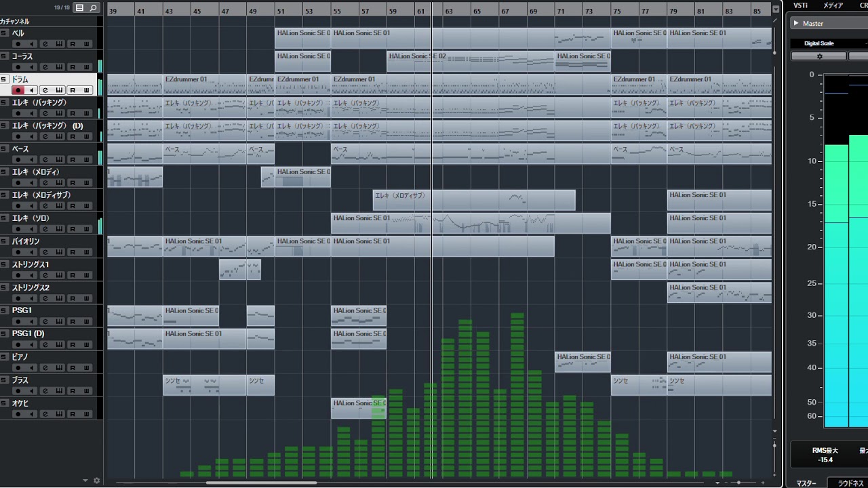Click bar 63 on the timeline ruler

click(449, 11)
